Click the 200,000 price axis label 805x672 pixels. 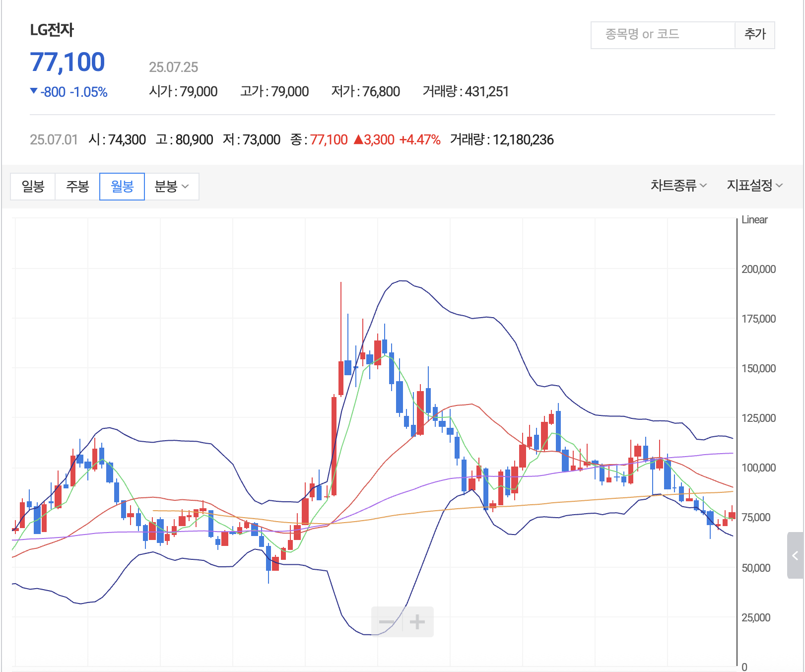coord(758,269)
